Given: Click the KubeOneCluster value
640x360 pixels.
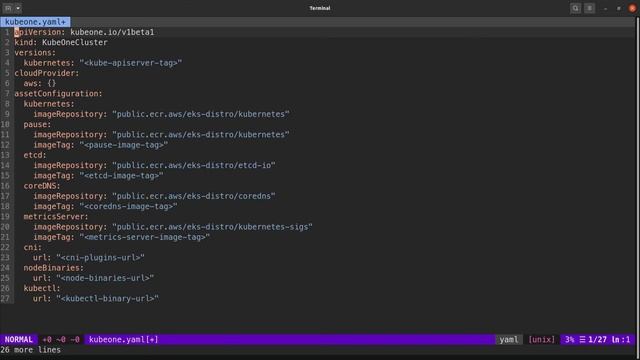Looking at the screenshot, I should 75,42.
